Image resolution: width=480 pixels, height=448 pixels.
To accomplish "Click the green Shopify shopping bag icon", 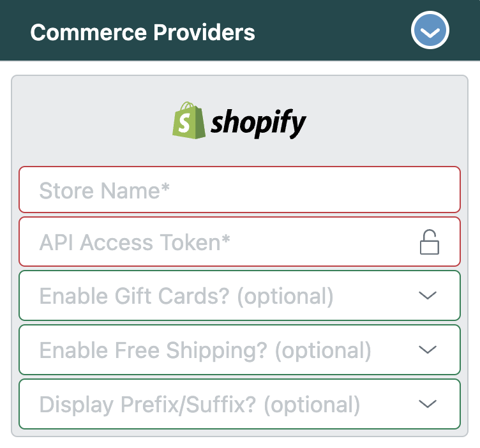I will [x=189, y=120].
